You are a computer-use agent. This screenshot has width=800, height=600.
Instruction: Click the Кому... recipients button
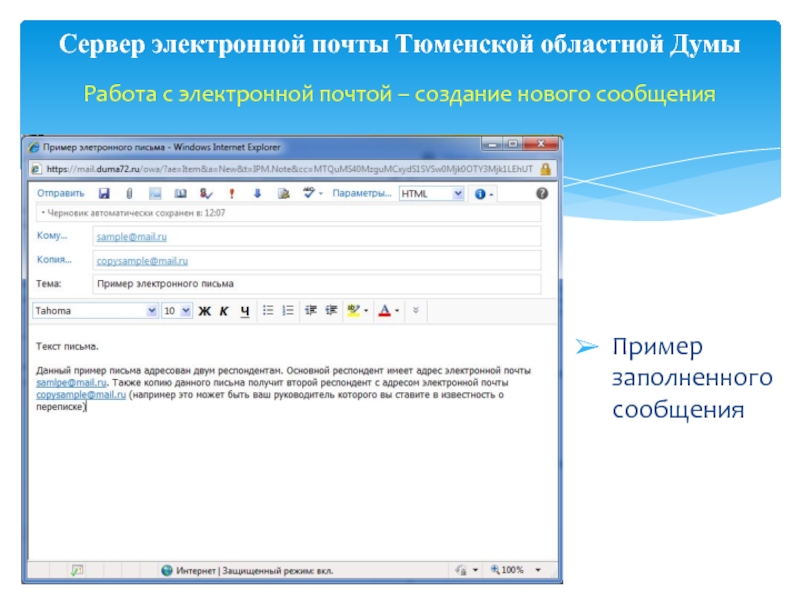tap(52, 236)
